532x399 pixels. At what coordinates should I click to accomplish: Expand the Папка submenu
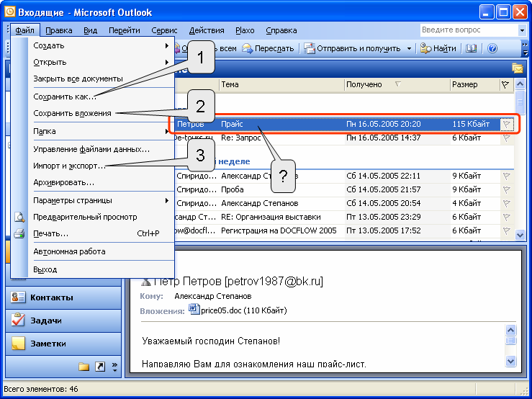(101, 131)
